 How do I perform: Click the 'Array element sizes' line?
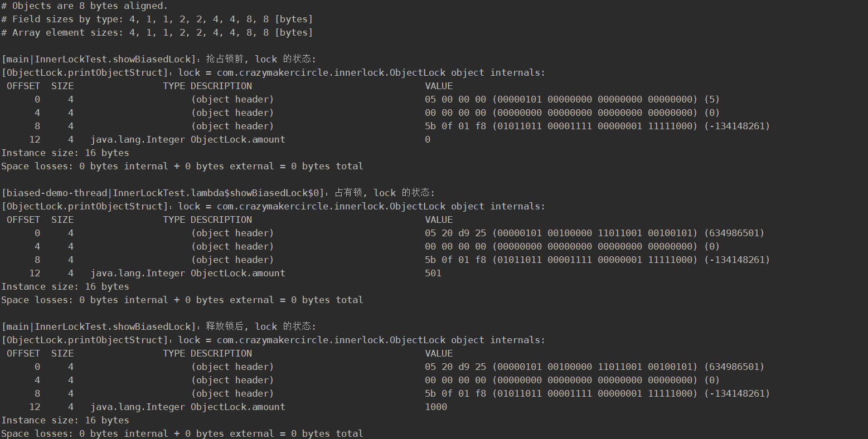point(156,32)
